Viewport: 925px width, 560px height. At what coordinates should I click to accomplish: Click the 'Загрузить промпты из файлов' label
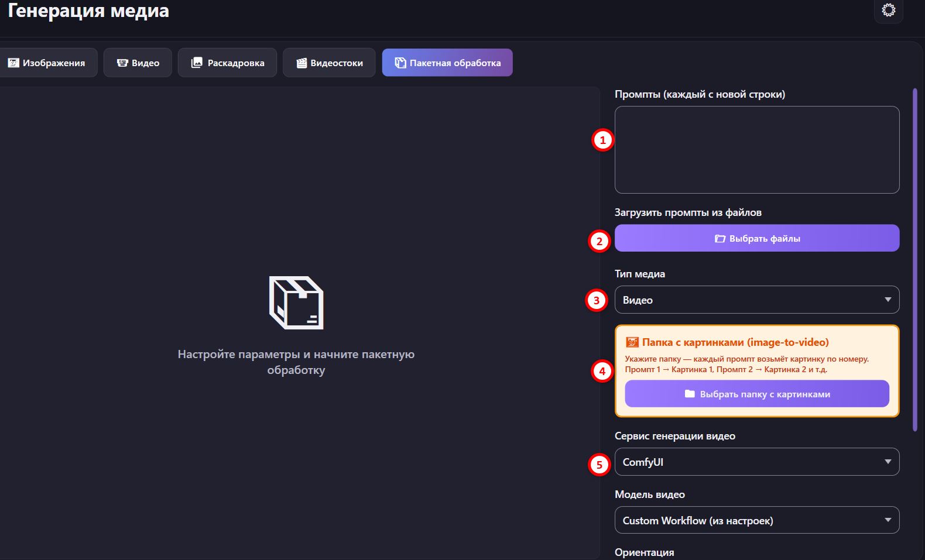tap(688, 212)
